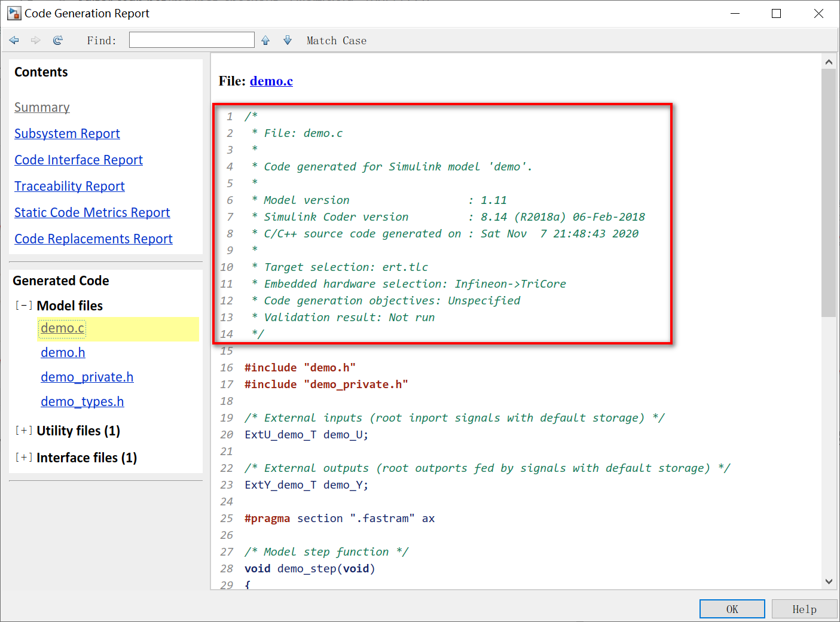Click the OK button
The image size is (840, 622).
(x=732, y=609)
